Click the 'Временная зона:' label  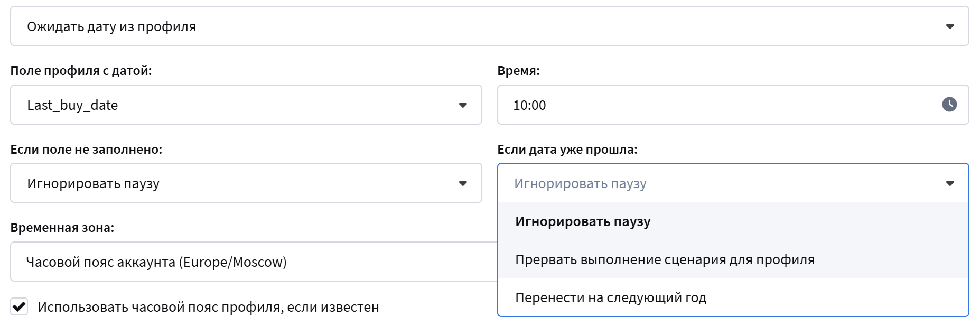62,228
